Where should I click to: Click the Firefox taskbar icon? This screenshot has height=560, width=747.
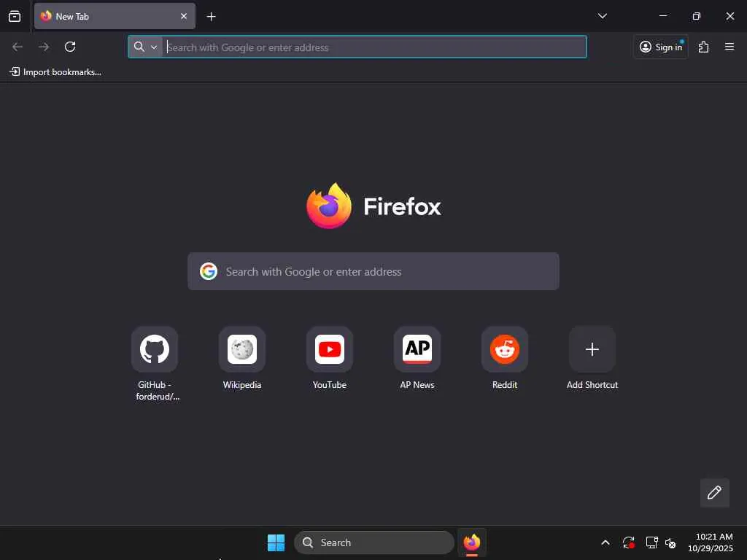[472, 542]
